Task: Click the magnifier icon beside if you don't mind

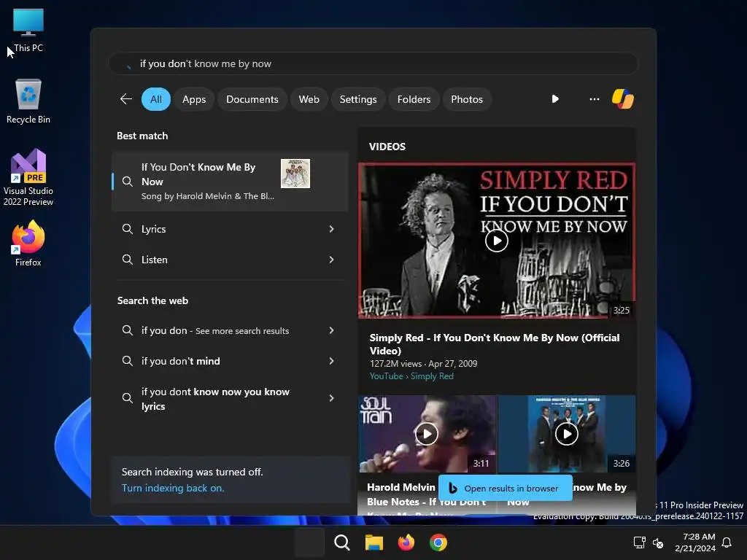Action: tap(127, 361)
